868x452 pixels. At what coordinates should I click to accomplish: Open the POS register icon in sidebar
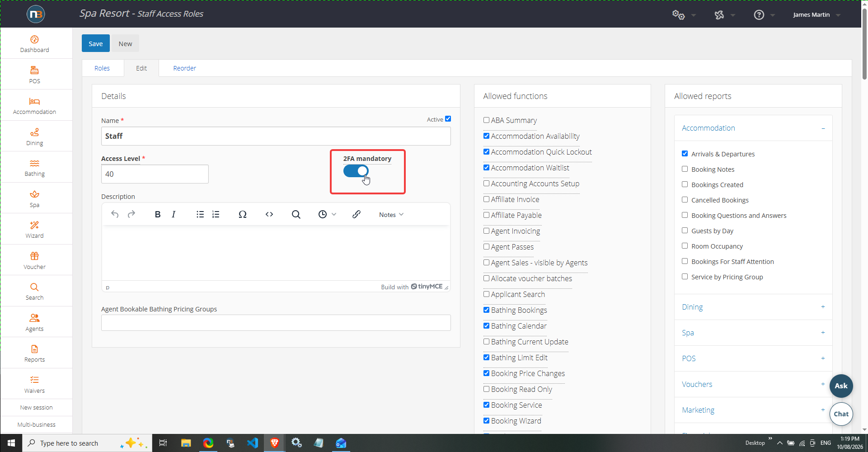pyautogui.click(x=34, y=70)
